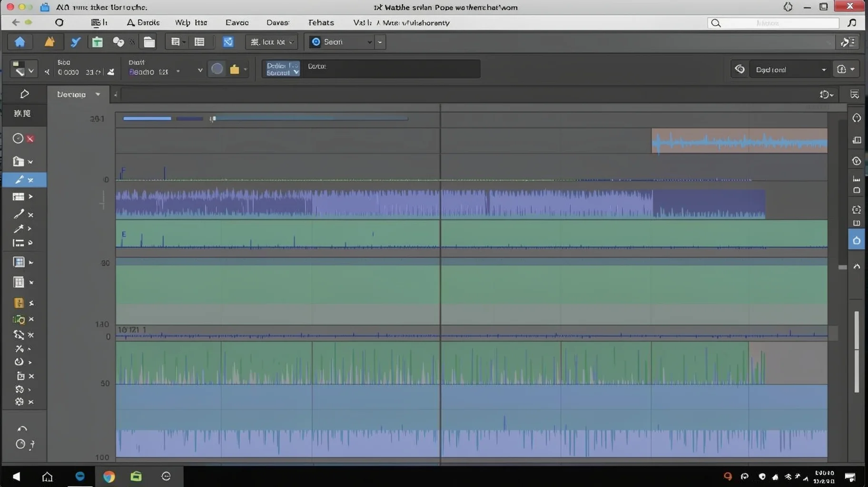Click the orange-highlighted audio clip at top right of tracks
The height and width of the screenshot is (487, 868).
pyautogui.click(x=739, y=141)
